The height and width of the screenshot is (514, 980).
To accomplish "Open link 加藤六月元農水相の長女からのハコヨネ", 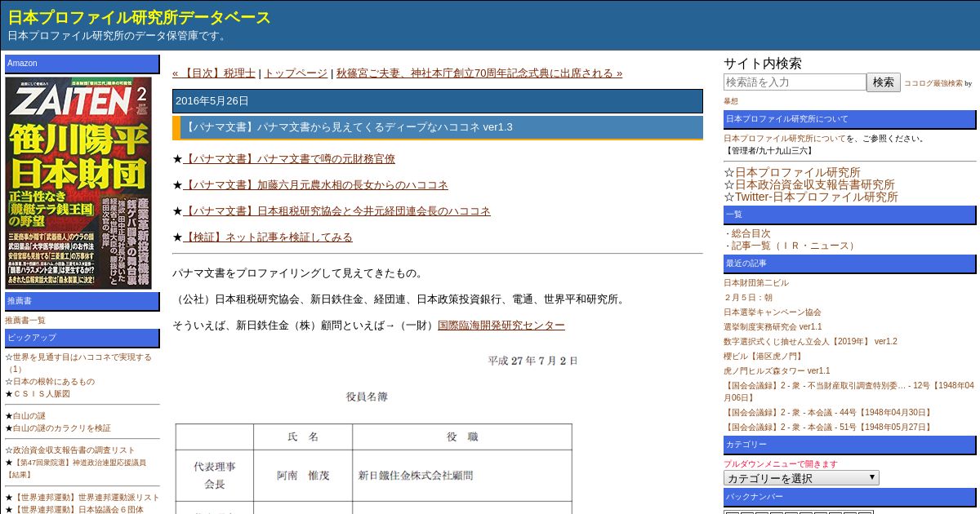I will pos(315,185).
